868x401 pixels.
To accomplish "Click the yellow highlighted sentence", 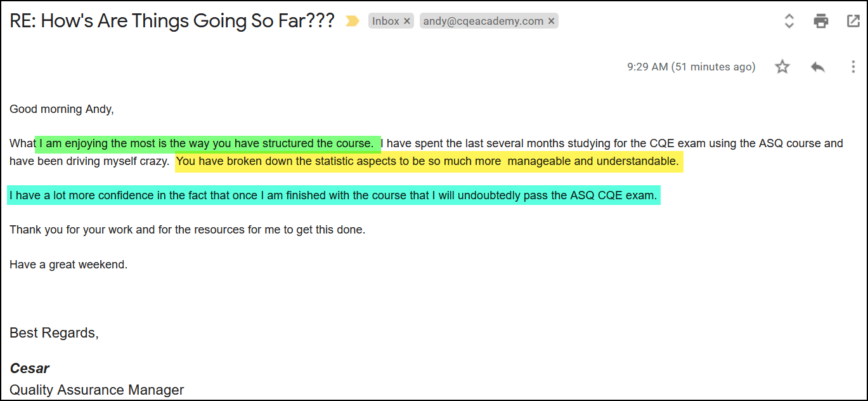I will coord(427,162).
